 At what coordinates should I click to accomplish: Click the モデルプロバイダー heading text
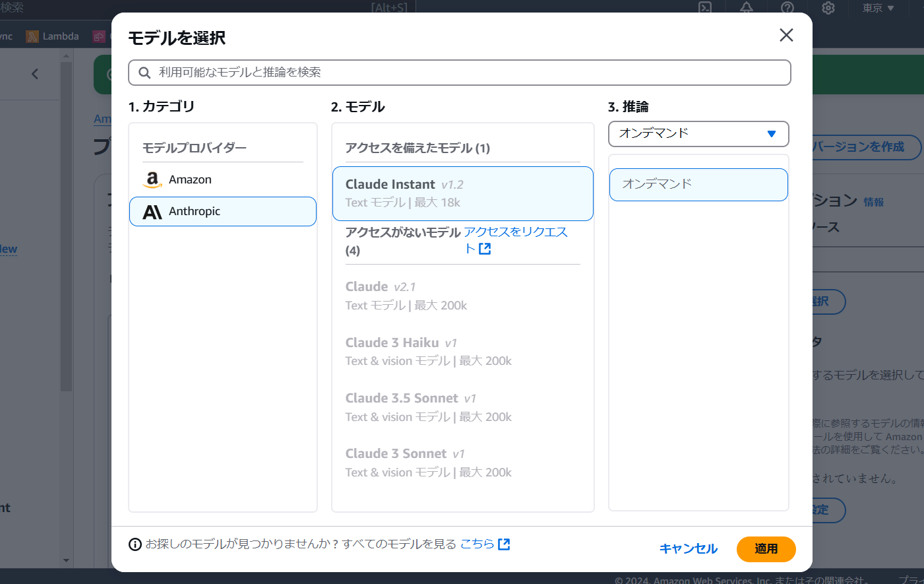pyautogui.click(x=195, y=148)
